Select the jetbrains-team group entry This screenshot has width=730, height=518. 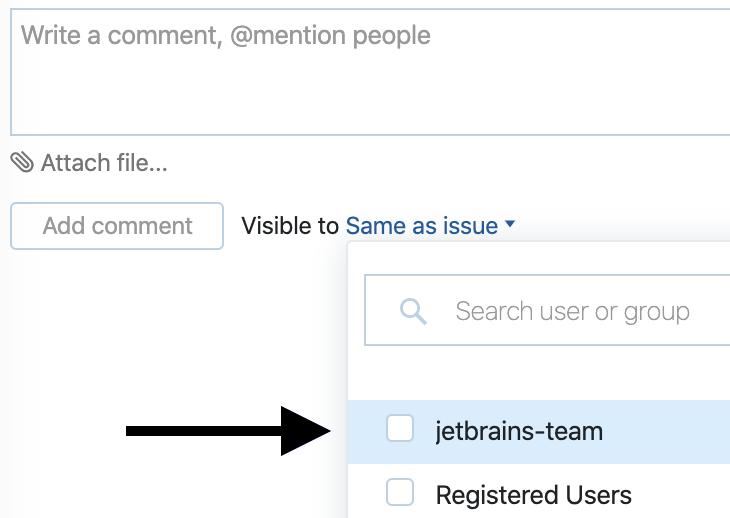pos(519,432)
